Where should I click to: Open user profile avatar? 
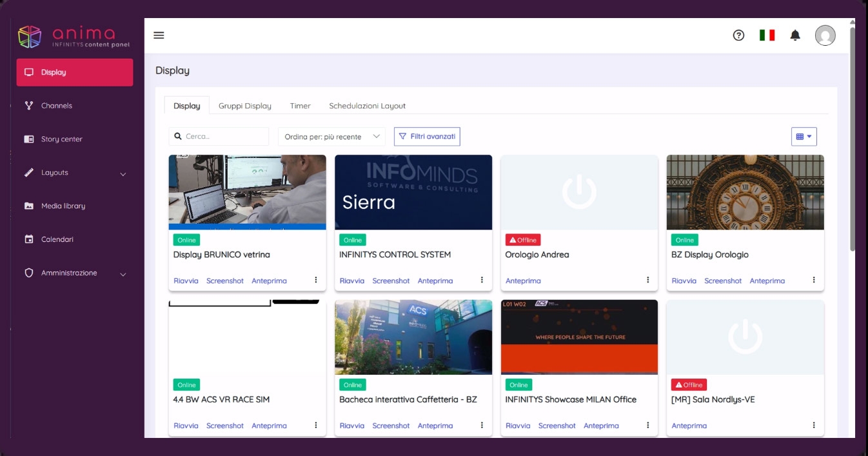pyautogui.click(x=825, y=35)
